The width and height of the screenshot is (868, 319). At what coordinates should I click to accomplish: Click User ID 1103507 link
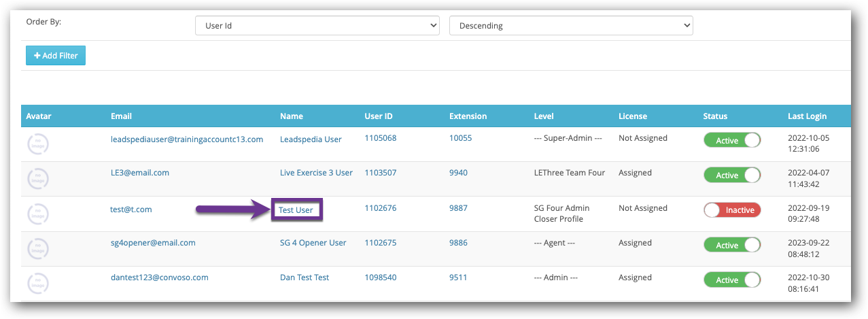click(380, 173)
